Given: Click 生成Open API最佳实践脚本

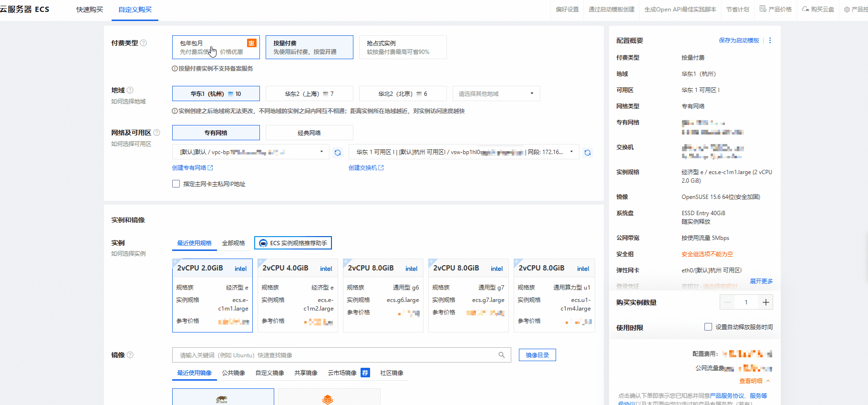Looking at the screenshot, I should (680, 10).
